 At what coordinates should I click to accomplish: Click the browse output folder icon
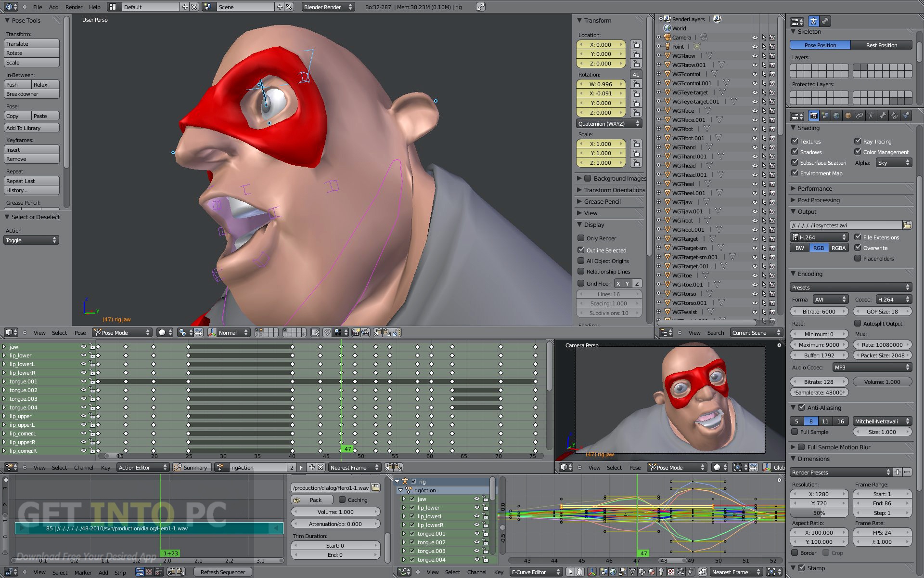[x=907, y=225]
